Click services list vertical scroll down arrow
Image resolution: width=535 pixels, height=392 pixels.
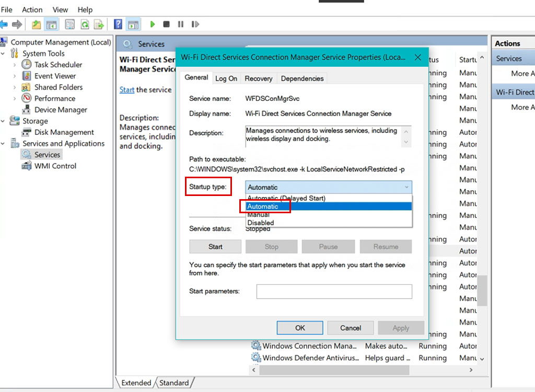tap(482, 359)
